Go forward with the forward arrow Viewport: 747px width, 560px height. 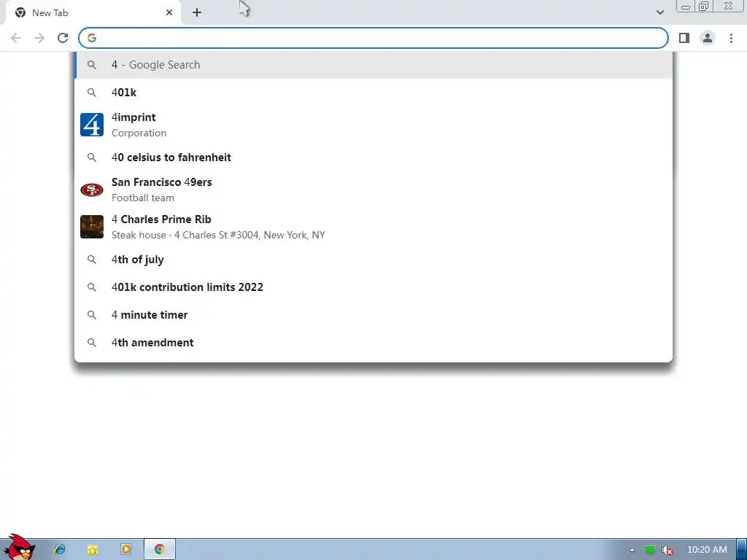(39, 38)
